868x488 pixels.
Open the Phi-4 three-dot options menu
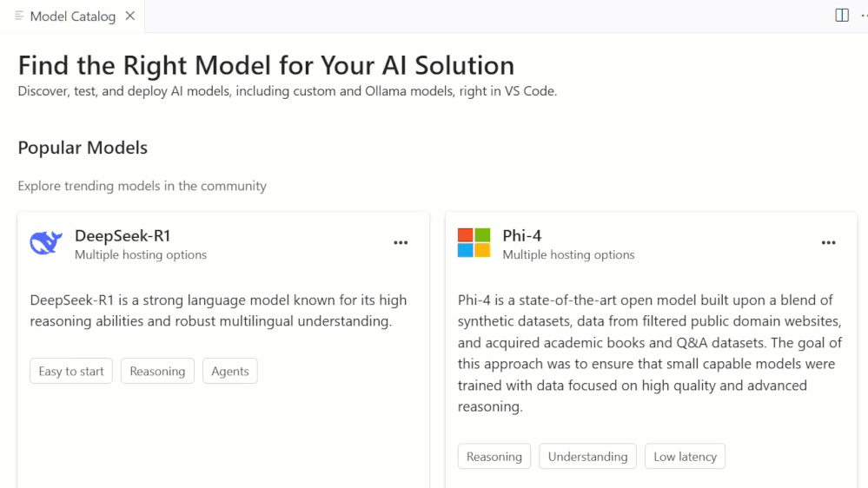point(829,243)
